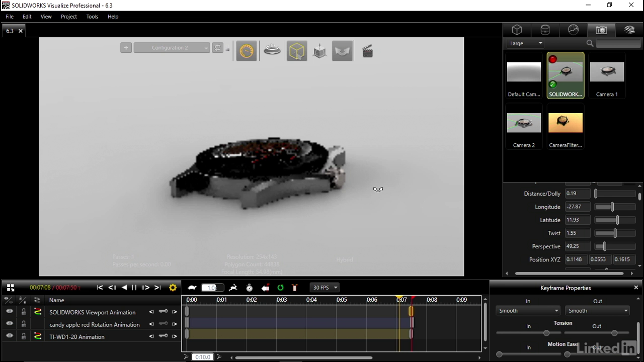644x362 pixels.
Task: Click the red range marker icon
Action: (295, 288)
